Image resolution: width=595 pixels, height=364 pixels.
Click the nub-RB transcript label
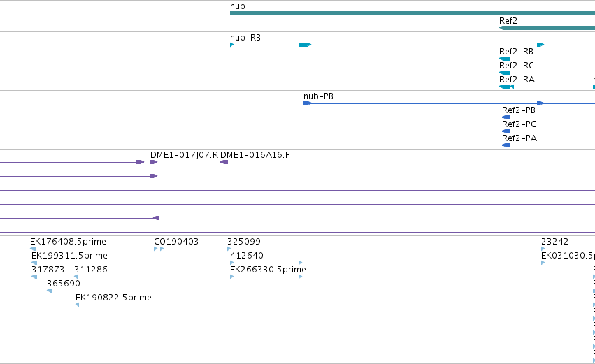[245, 38]
